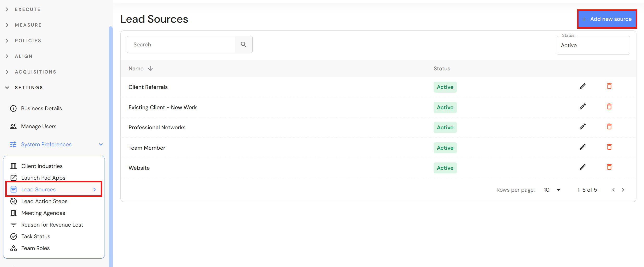Image resolution: width=644 pixels, height=267 pixels.
Task: Open Business Details page
Action: coord(41,108)
